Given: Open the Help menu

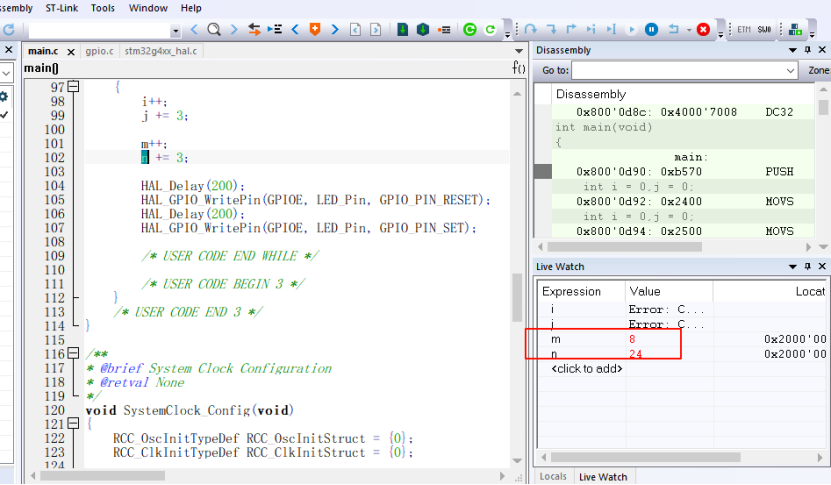Looking at the screenshot, I should pyautogui.click(x=191, y=8).
